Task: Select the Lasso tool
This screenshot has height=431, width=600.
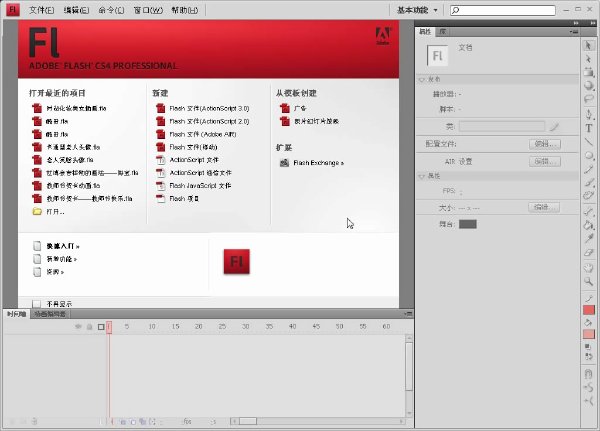Action: point(589,99)
